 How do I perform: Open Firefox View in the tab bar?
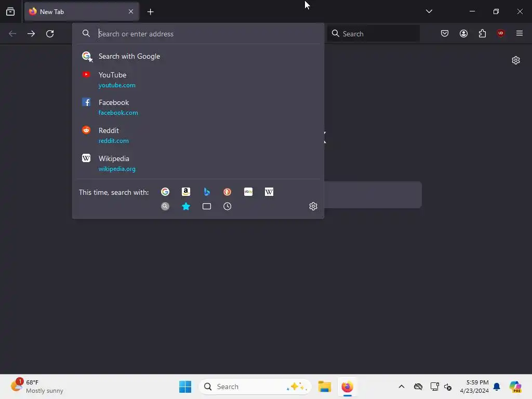coord(10,11)
